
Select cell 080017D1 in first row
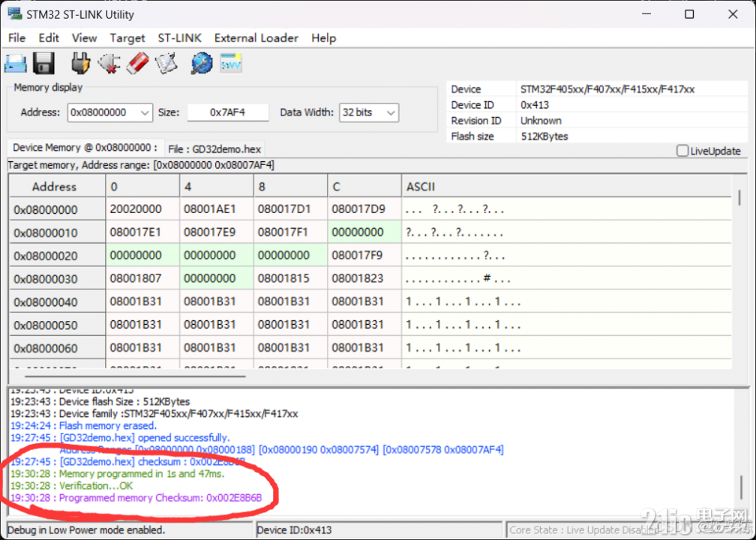[x=290, y=209]
